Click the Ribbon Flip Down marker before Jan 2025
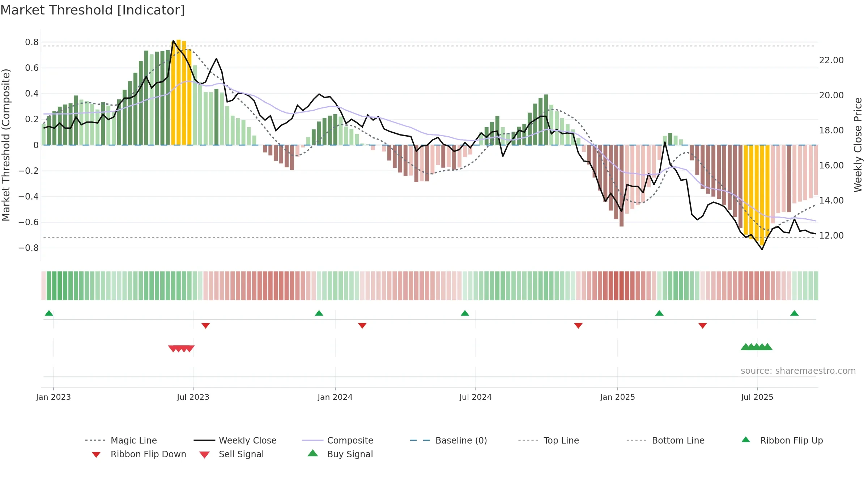 [x=578, y=326]
